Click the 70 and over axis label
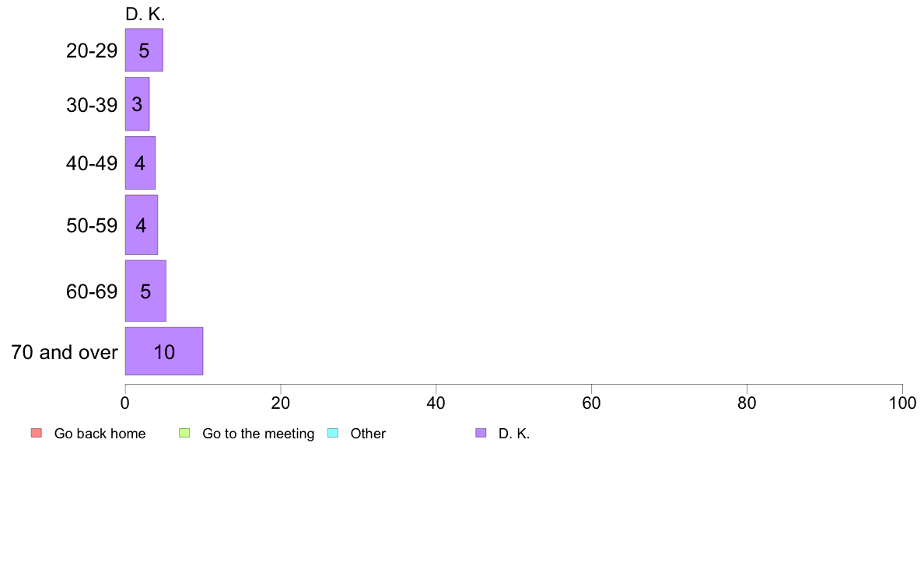This screenshot has height=572, width=924. pos(65,352)
